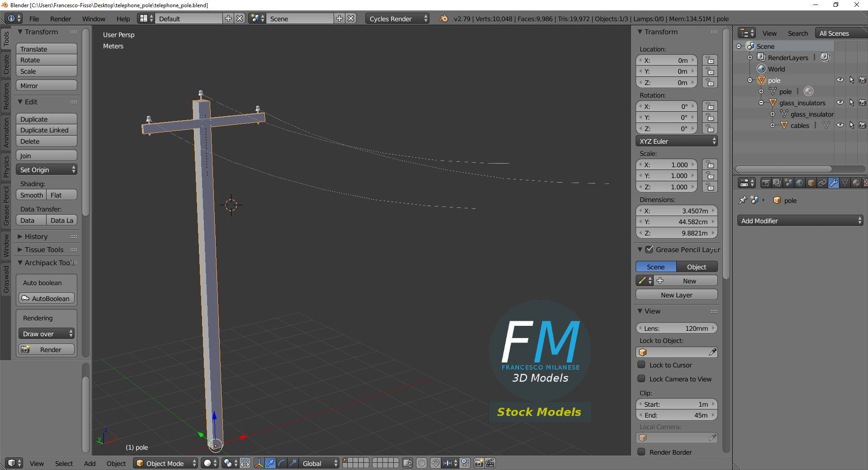Toggle renderability camera for cables
868x470 pixels.
[863, 125]
